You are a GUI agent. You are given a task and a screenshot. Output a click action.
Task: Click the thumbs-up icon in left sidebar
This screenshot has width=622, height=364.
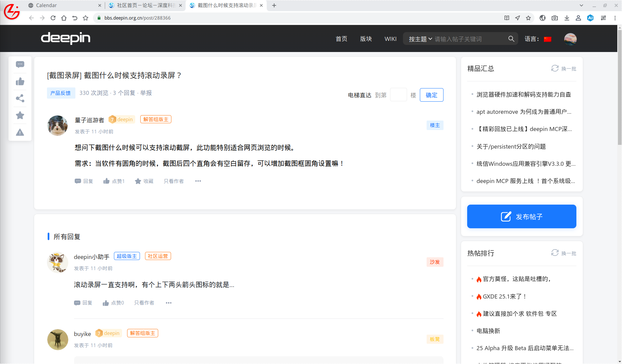20,81
